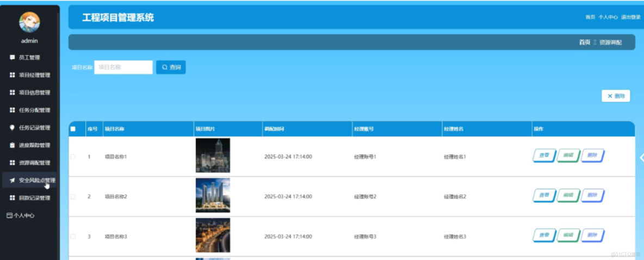Expand the side panel arrow at right edge

641,158
